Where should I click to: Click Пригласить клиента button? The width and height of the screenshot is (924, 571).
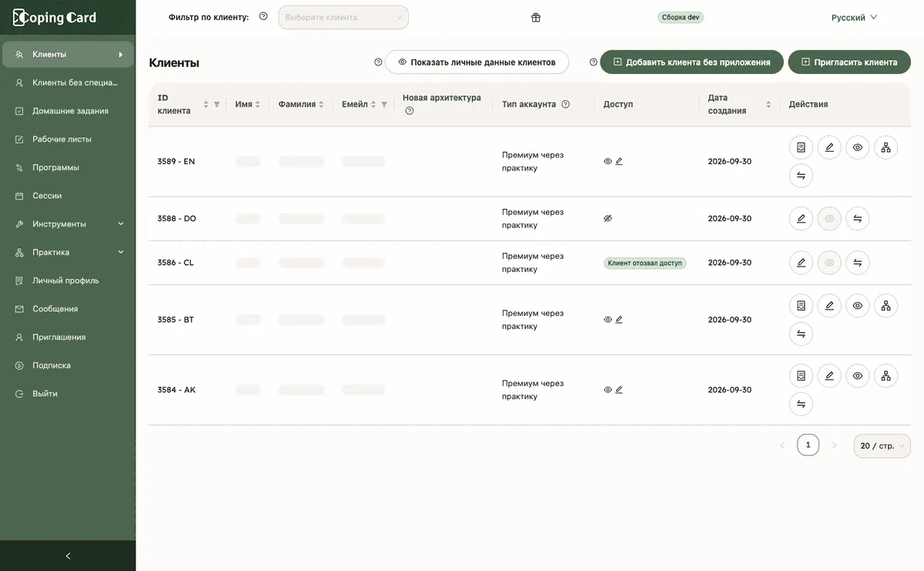tap(849, 62)
